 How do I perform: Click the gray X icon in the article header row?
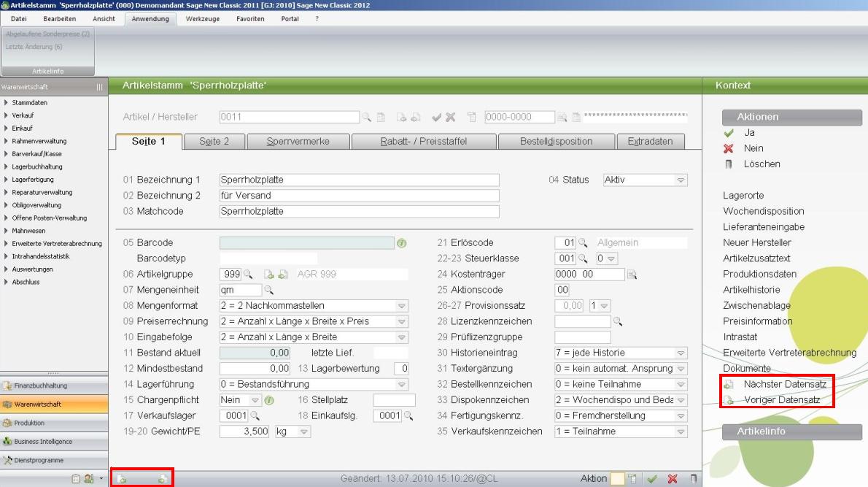(x=451, y=117)
